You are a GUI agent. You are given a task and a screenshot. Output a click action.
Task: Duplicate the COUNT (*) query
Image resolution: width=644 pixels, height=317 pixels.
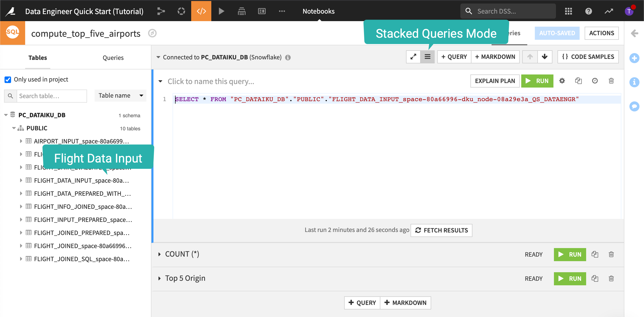click(595, 254)
